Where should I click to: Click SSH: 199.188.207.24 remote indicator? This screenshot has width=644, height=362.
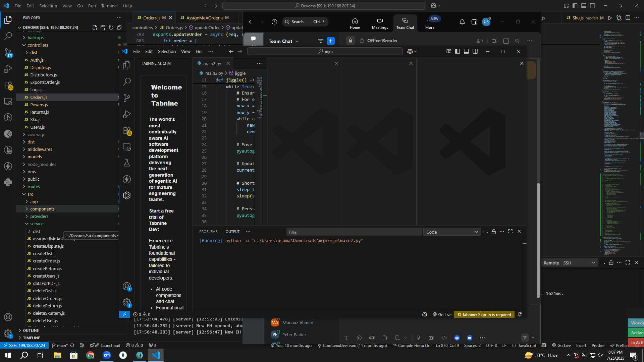pos(24,346)
